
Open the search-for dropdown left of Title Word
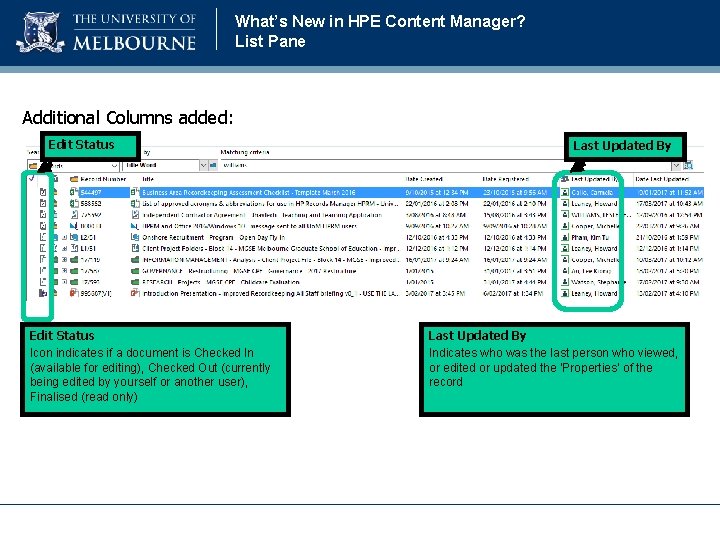click(x=114, y=165)
